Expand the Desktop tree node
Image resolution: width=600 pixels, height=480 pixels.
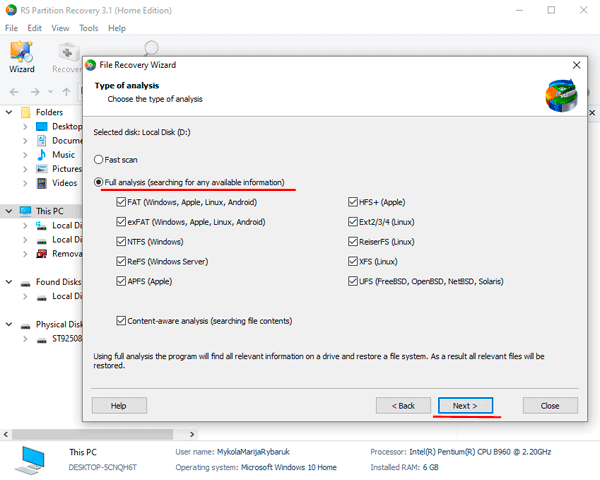25,126
